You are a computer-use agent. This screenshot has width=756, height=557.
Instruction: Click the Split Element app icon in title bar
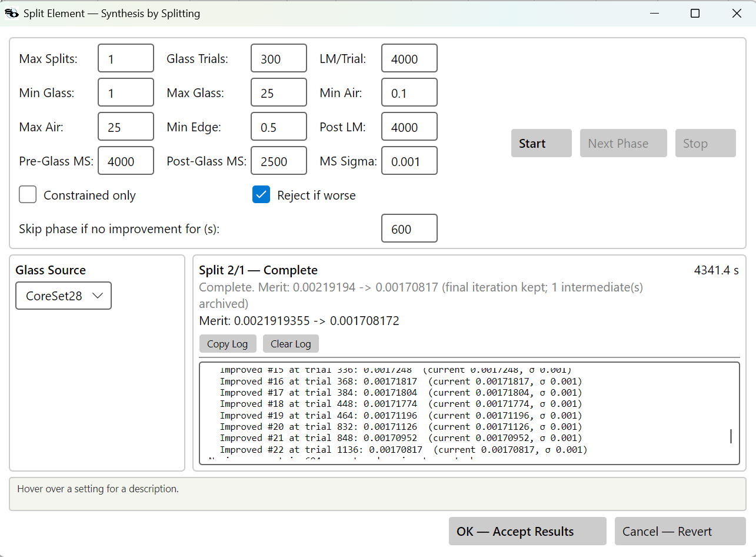coord(12,13)
